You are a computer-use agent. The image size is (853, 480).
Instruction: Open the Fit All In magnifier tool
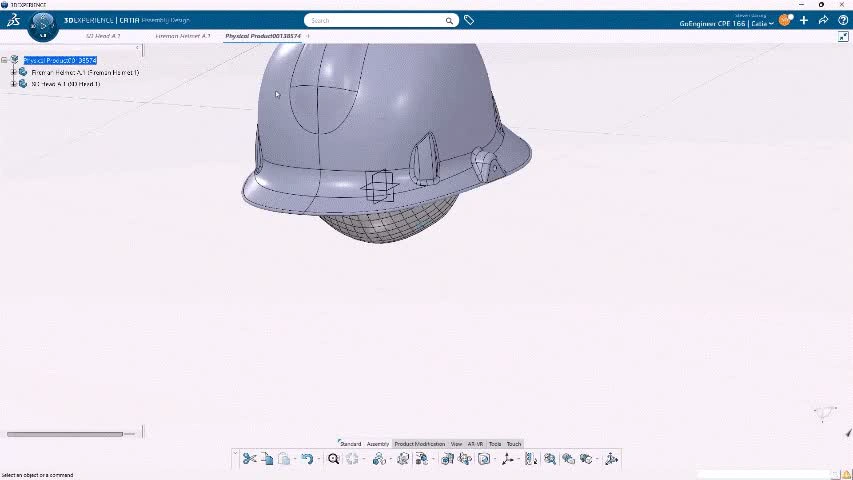[333, 459]
